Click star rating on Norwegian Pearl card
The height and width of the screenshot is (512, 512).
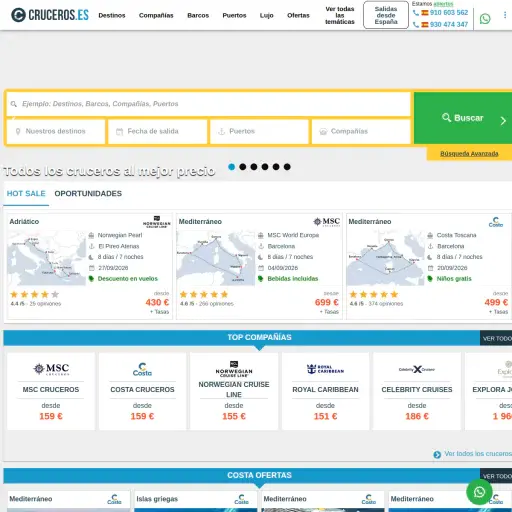point(35,294)
